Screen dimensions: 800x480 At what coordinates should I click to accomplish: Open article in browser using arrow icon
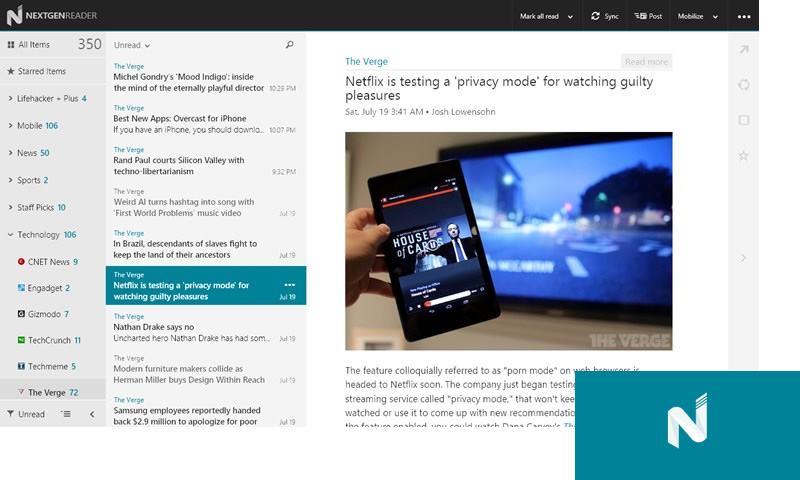coord(743,50)
